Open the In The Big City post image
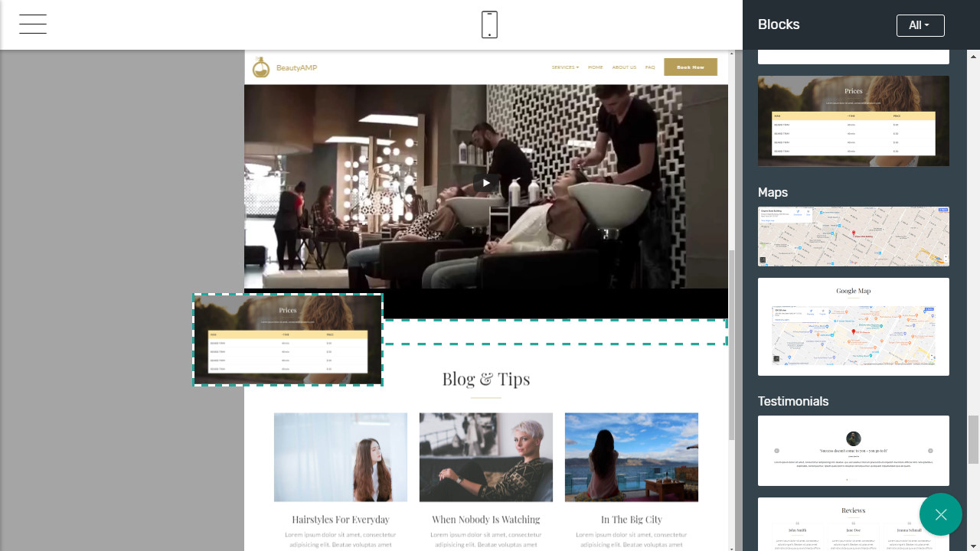The width and height of the screenshot is (980, 551). [x=631, y=457]
